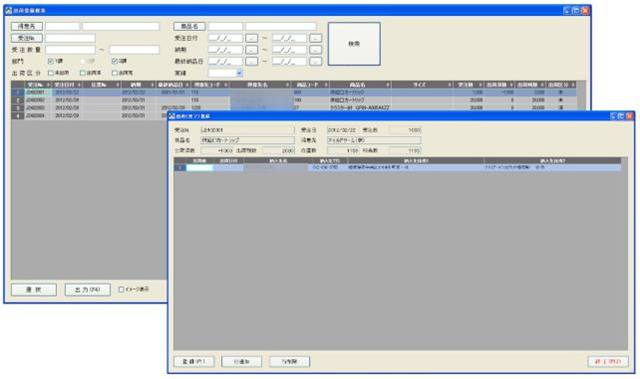Click the 受注№ order number lookup button
This screenshot has height=379, width=640.
27,38
